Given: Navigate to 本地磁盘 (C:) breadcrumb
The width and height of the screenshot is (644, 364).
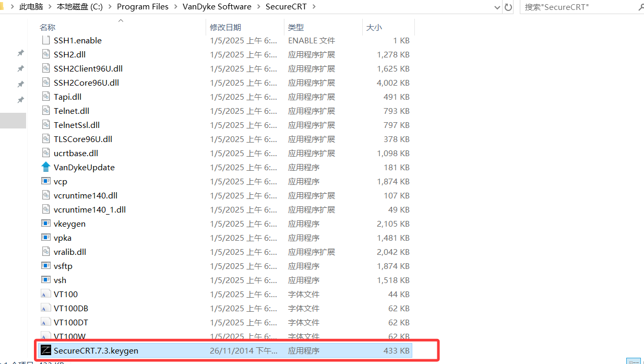Looking at the screenshot, I should [80, 7].
